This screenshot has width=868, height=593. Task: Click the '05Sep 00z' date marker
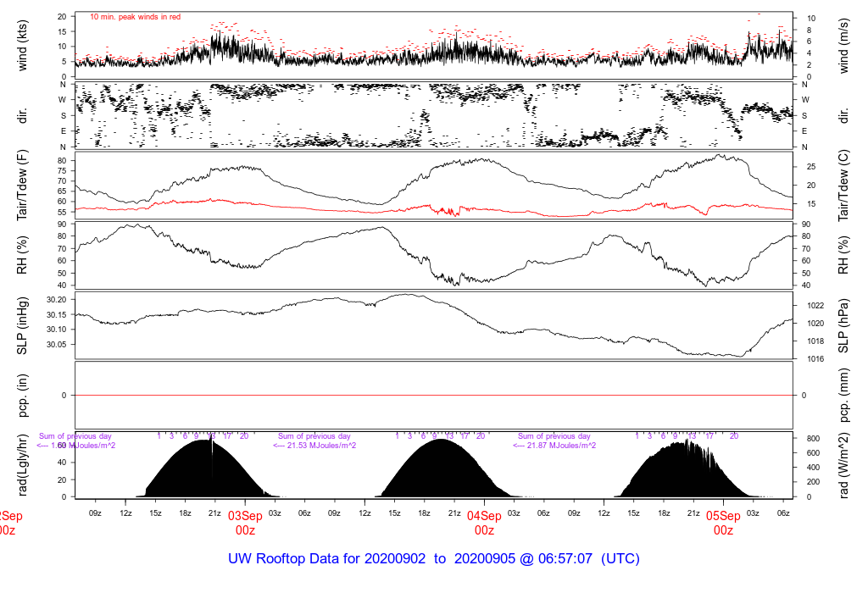coord(724,523)
